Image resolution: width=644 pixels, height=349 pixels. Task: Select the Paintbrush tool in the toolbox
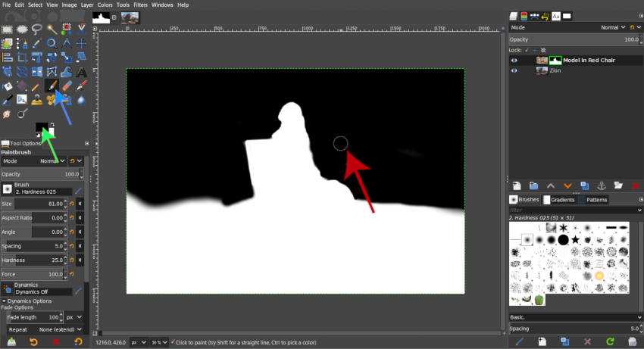click(x=52, y=86)
